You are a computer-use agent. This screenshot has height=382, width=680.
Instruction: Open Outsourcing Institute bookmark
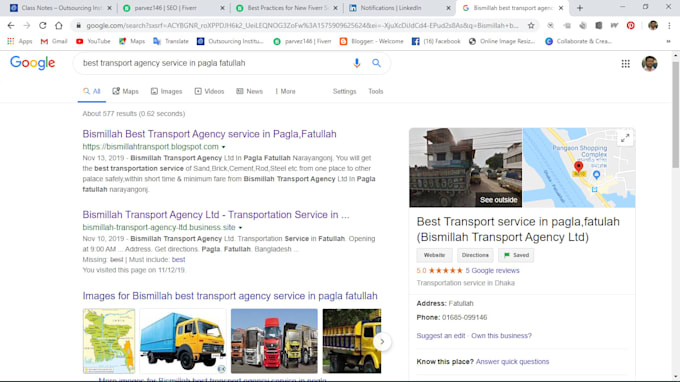pyautogui.click(x=230, y=41)
